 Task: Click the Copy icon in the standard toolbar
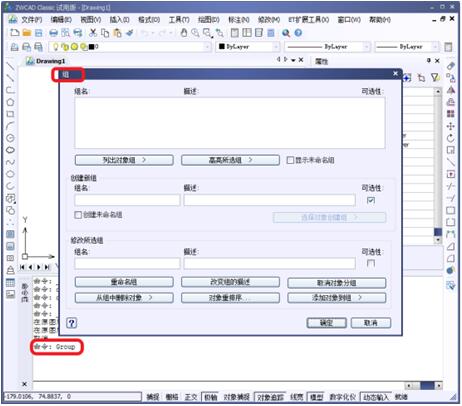pyautogui.click(x=105, y=33)
